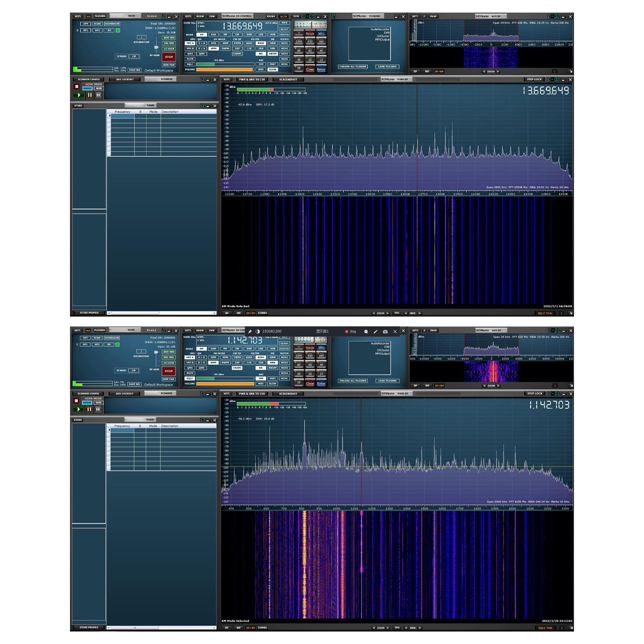
Task: Click the contrast icon beside 1920X1200
Action: click(257, 331)
